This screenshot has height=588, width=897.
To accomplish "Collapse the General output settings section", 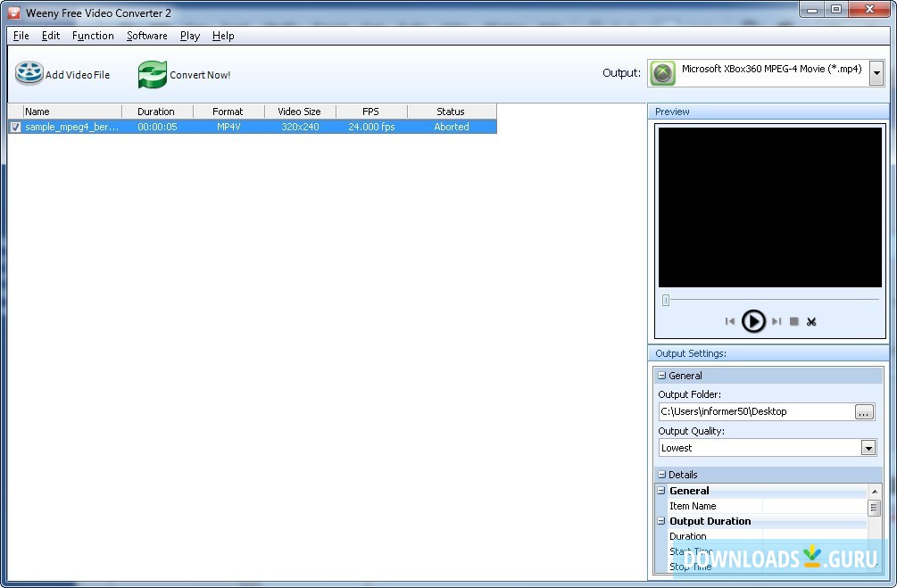I will 662,376.
